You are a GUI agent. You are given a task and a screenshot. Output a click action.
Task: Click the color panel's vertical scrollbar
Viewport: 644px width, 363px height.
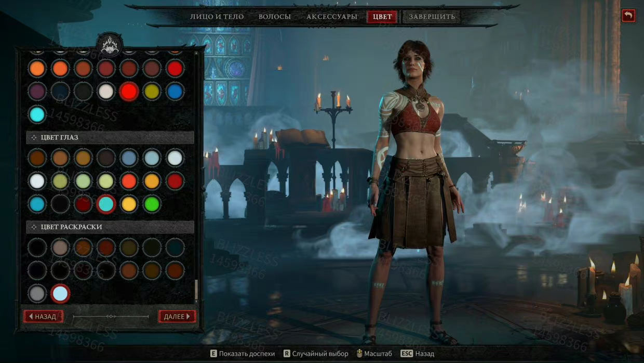[x=196, y=290]
